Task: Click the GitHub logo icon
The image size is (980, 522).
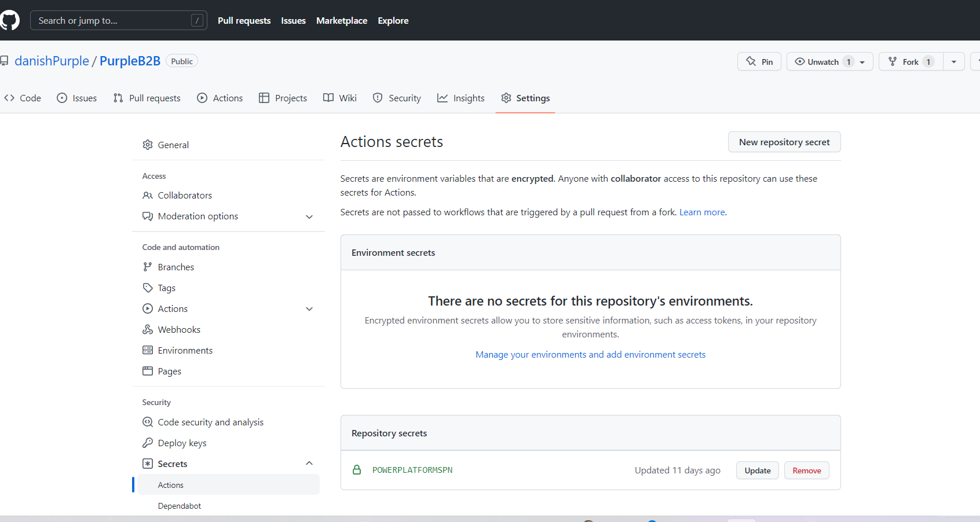Action: click(10, 20)
